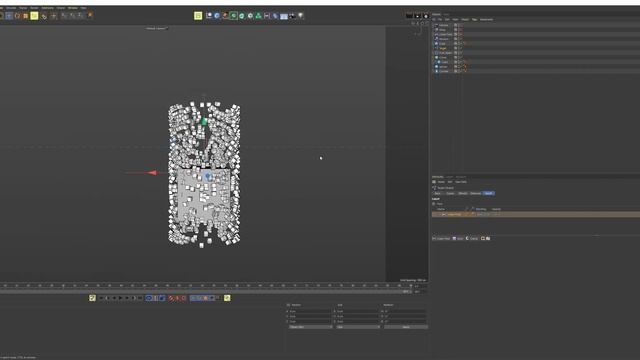Open the Window menu

73,8
